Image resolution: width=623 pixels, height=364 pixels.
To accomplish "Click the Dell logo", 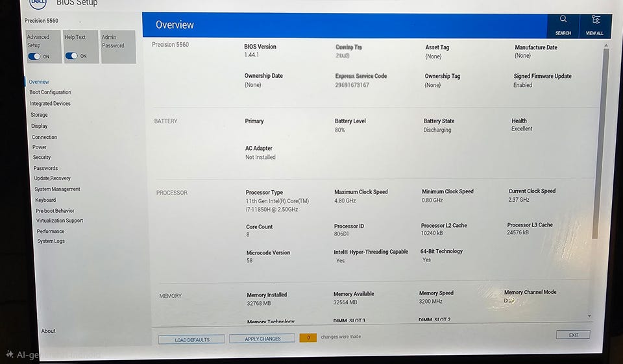I will (x=38, y=3).
